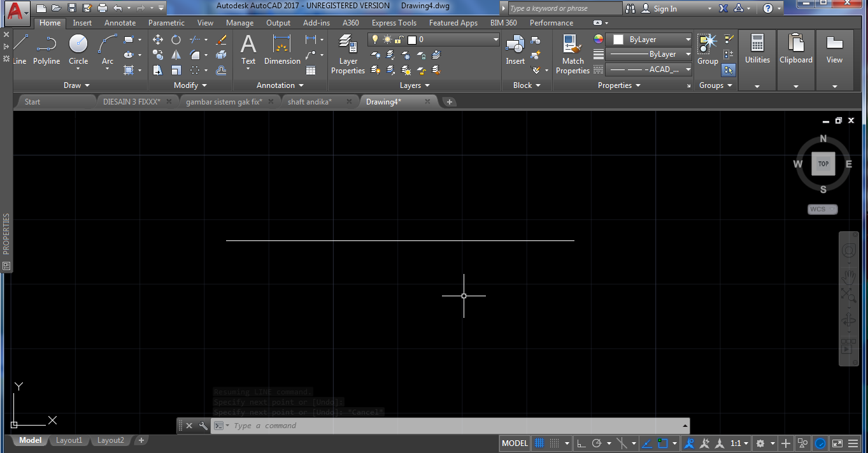Viewport: 868px width, 453px height.
Task: Open the Clipboard panel
Action: (x=796, y=60)
